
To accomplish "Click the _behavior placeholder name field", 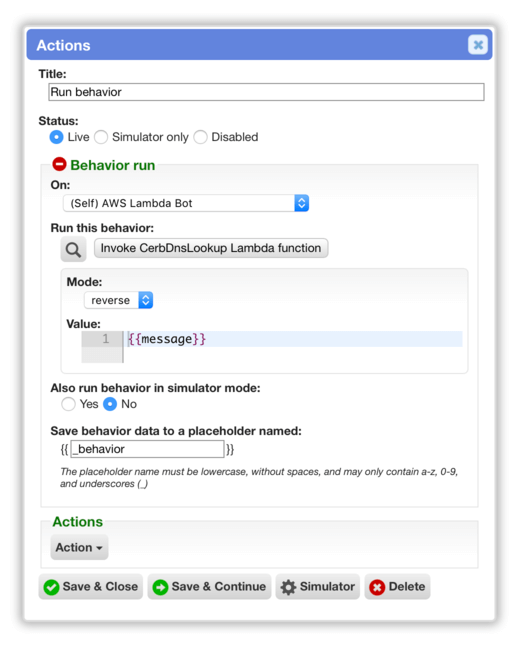I will click(x=148, y=449).
